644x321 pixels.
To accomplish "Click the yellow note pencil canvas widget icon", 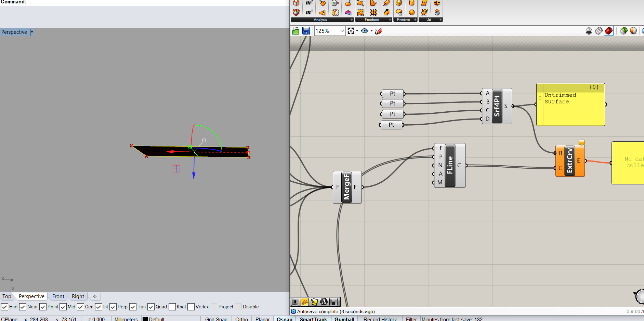I will click(314, 302).
